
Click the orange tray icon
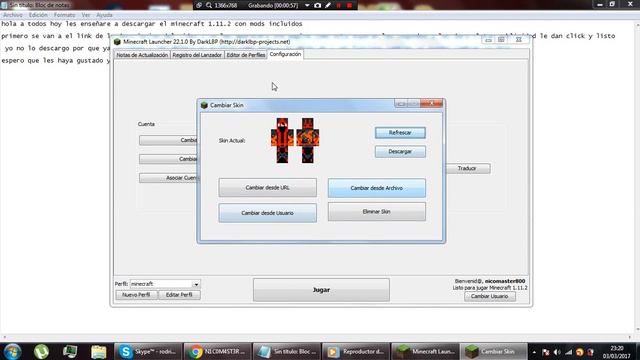(x=580, y=352)
